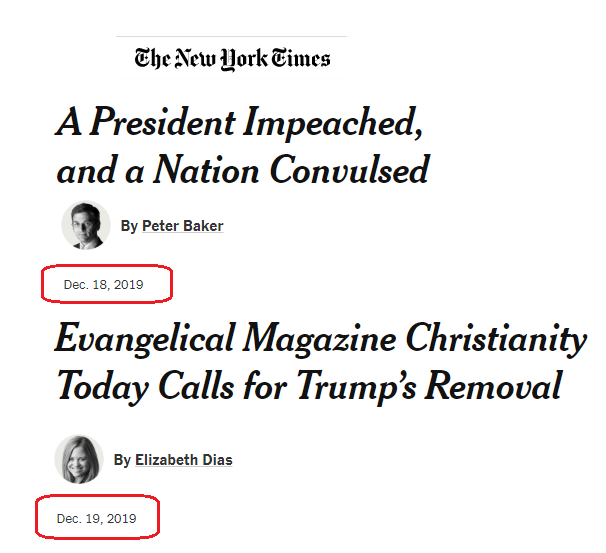
Task: Click 'By' before Peter Baker's name
Action: pos(129,226)
